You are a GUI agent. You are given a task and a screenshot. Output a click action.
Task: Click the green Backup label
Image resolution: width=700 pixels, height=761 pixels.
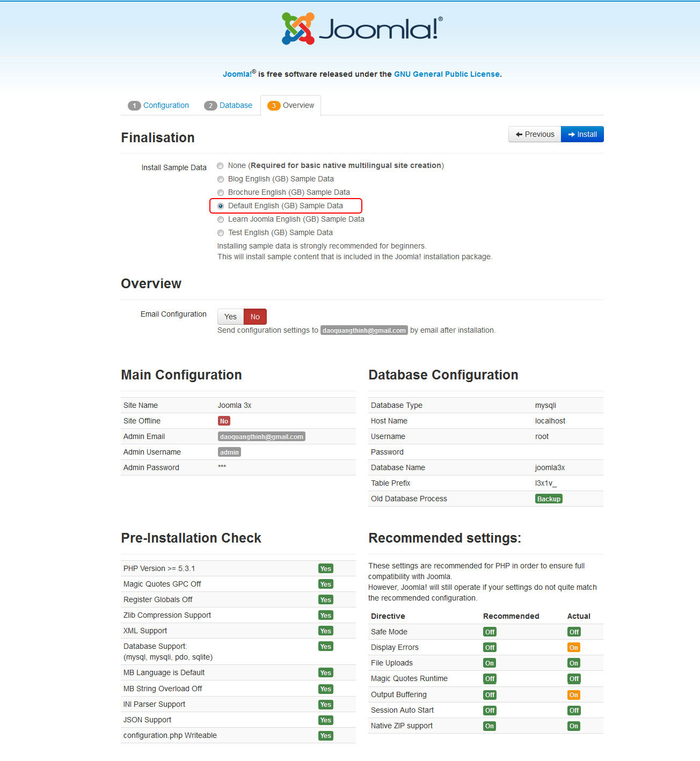(549, 499)
